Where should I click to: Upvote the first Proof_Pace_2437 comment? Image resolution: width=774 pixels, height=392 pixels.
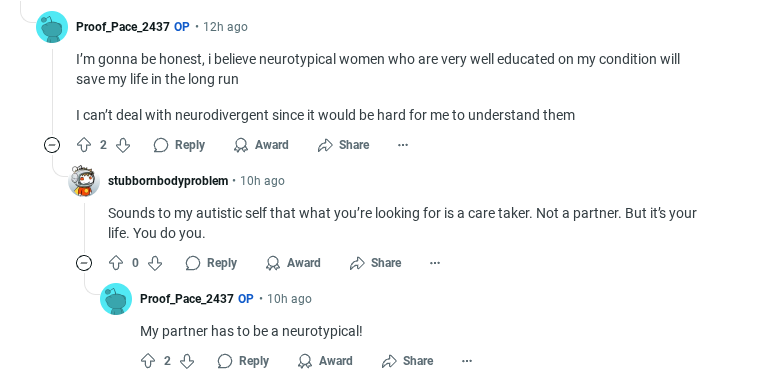84,145
